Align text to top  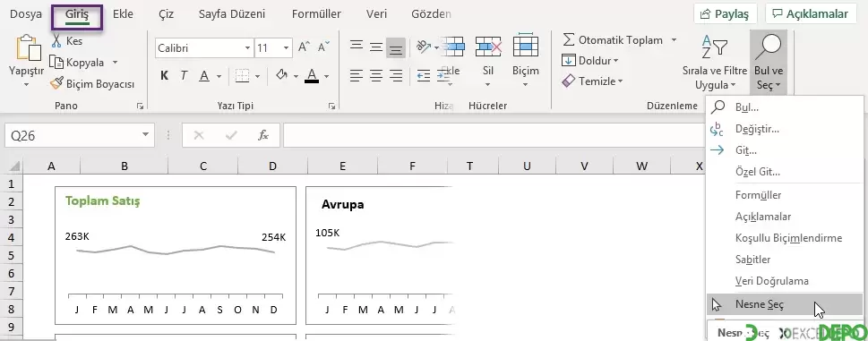pos(357,47)
